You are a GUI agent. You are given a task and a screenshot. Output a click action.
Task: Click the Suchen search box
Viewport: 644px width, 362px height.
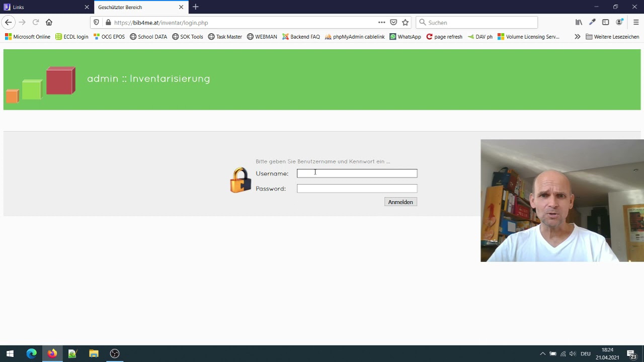tap(476, 23)
